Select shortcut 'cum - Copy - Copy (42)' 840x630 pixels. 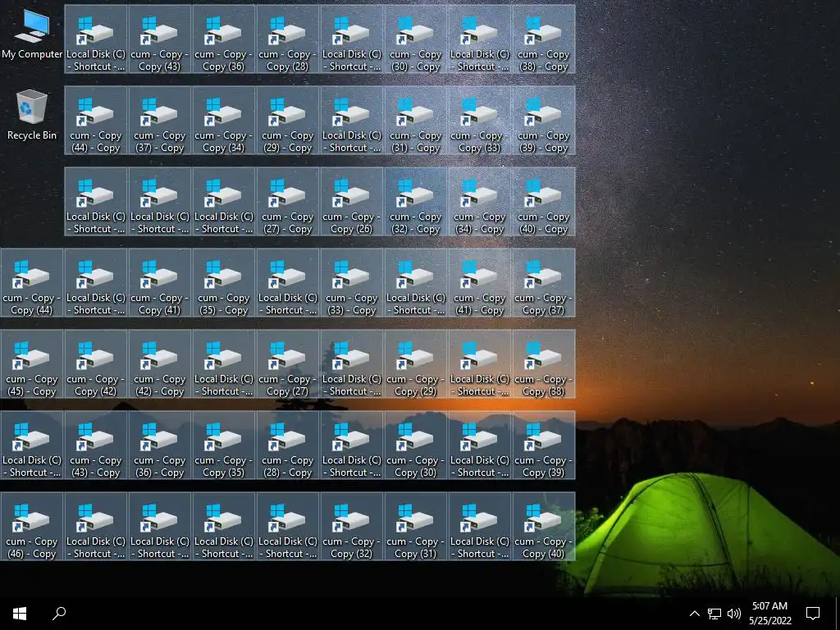tap(95, 364)
